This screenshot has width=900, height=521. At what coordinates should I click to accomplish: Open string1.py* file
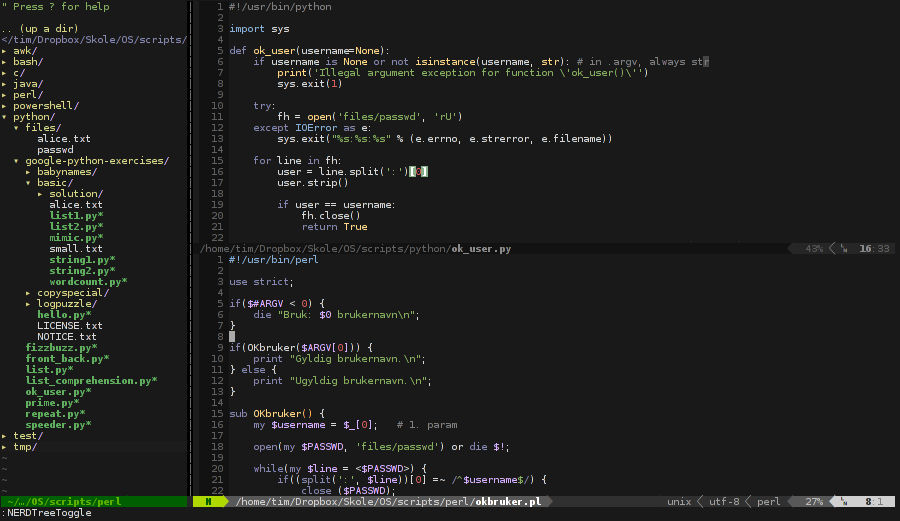coord(82,260)
